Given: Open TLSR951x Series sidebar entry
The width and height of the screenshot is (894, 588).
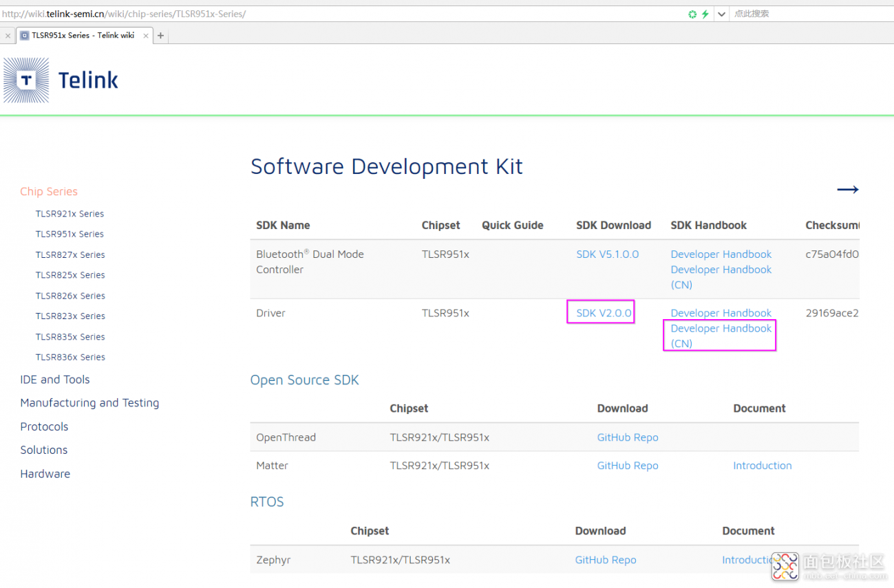Looking at the screenshot, I should [70, 234].
